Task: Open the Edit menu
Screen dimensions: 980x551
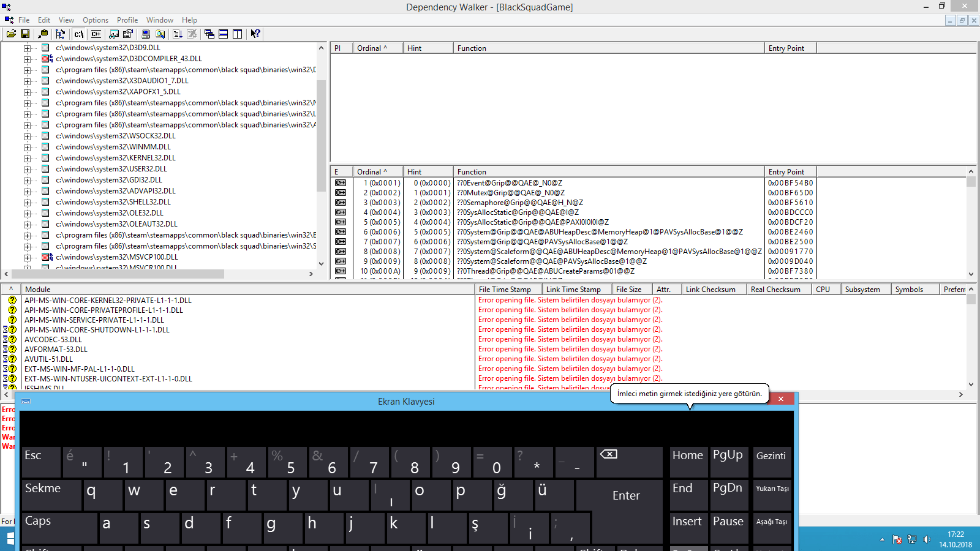Action: (x=44, y=20)
